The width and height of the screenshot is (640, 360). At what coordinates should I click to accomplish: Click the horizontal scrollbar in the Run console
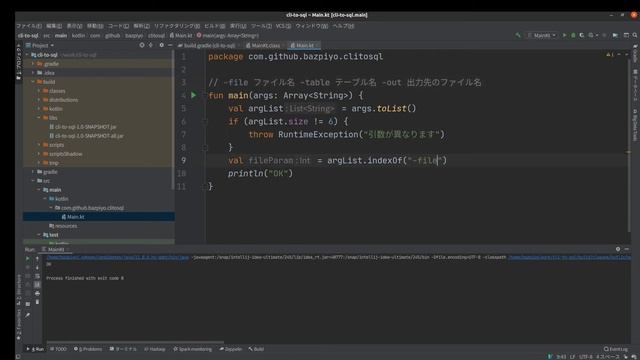135,342
